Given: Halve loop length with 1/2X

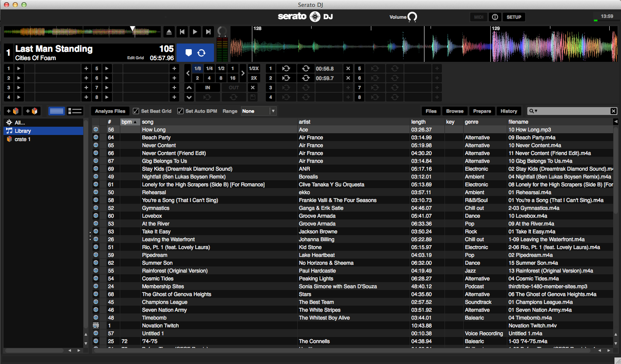Looking at the screenshot, I should pyautogui.click(x=254, y=68).
